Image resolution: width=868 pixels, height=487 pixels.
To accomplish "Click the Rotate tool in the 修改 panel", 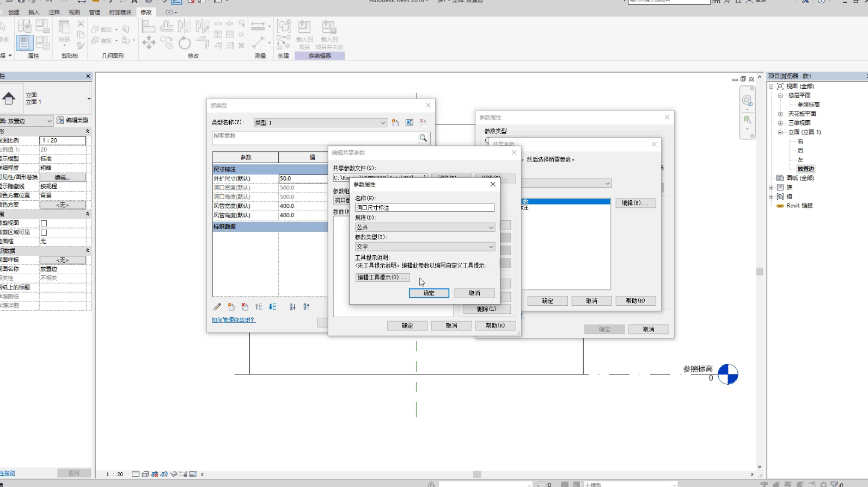I will pos(185,42).
